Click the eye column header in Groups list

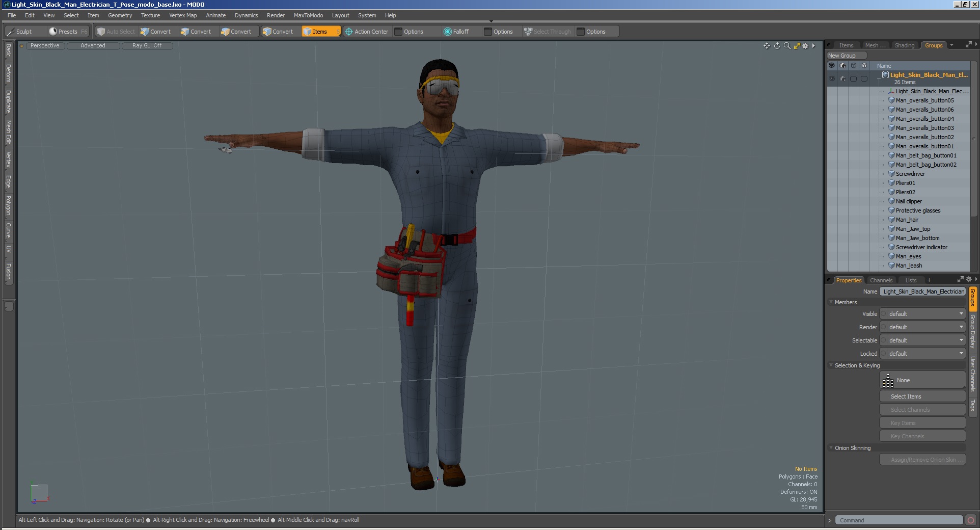point(832,66)
